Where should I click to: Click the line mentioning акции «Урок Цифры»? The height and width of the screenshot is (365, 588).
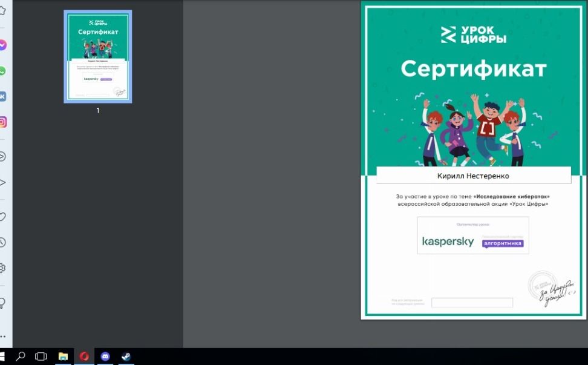tap(473, 204)
